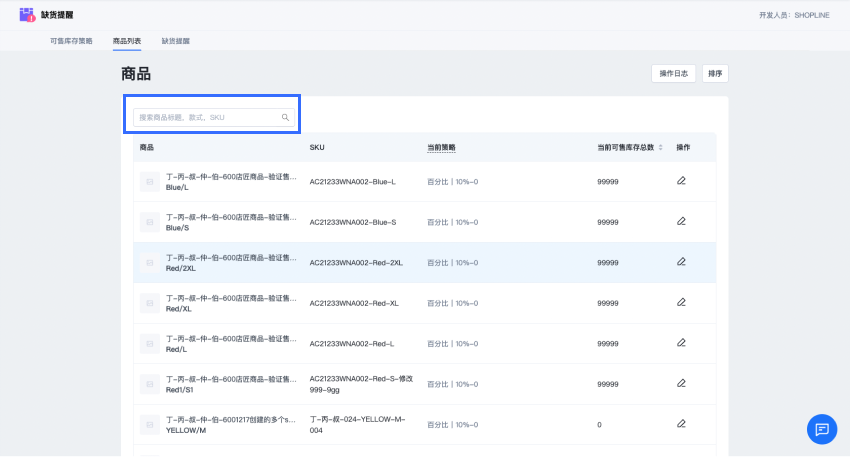
Task: Click the 商品 column header
Action: pos(146,147)
